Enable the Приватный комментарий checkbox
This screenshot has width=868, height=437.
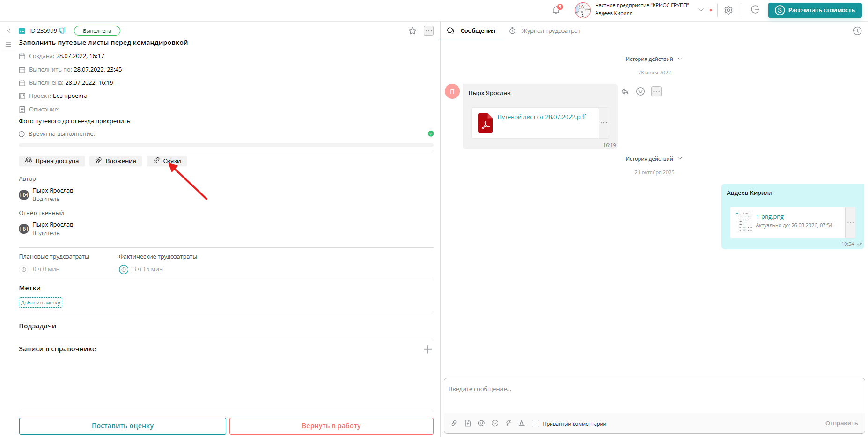point(536,423)
